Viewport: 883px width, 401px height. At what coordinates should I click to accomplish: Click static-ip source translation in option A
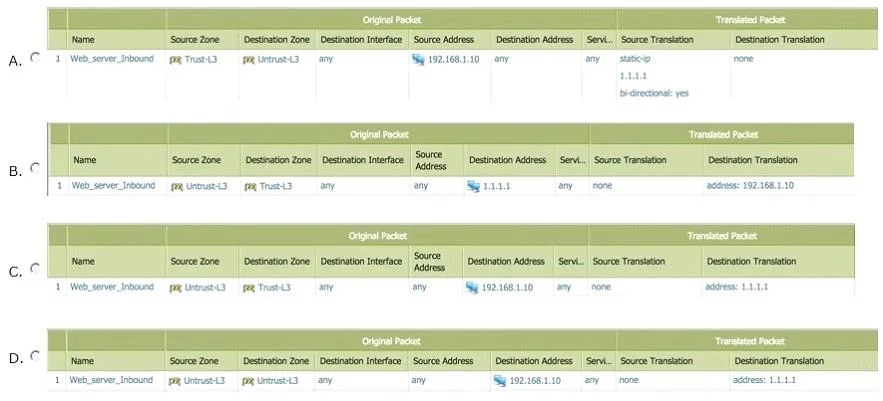pyautogui.click(x=635, y=59)
